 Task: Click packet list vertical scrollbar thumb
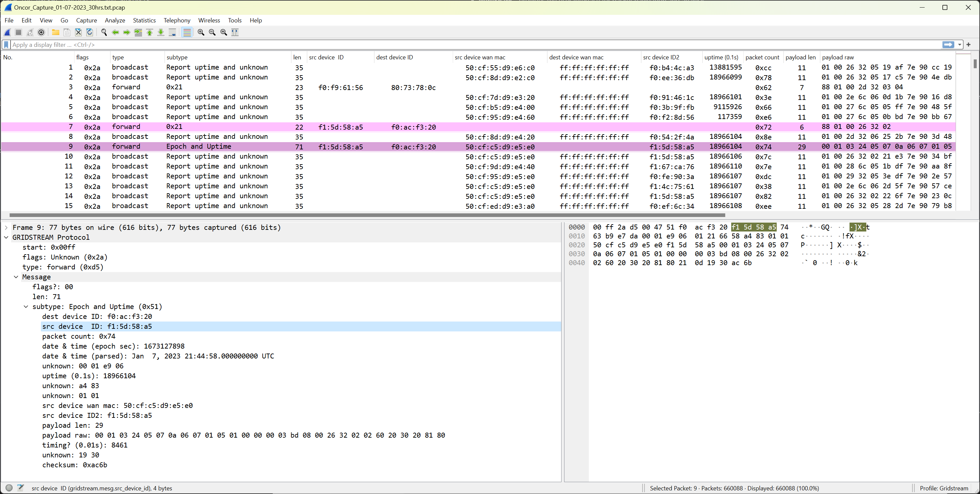975,64
